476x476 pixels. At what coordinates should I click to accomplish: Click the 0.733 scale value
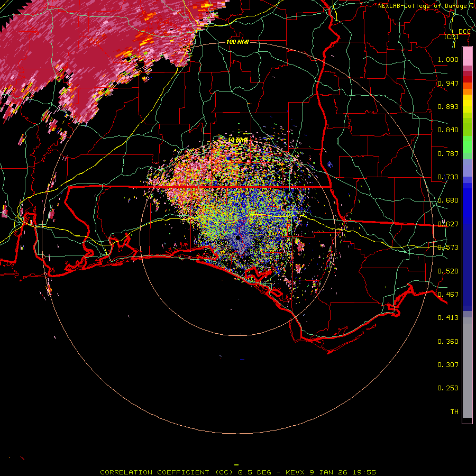pos(448,177)
